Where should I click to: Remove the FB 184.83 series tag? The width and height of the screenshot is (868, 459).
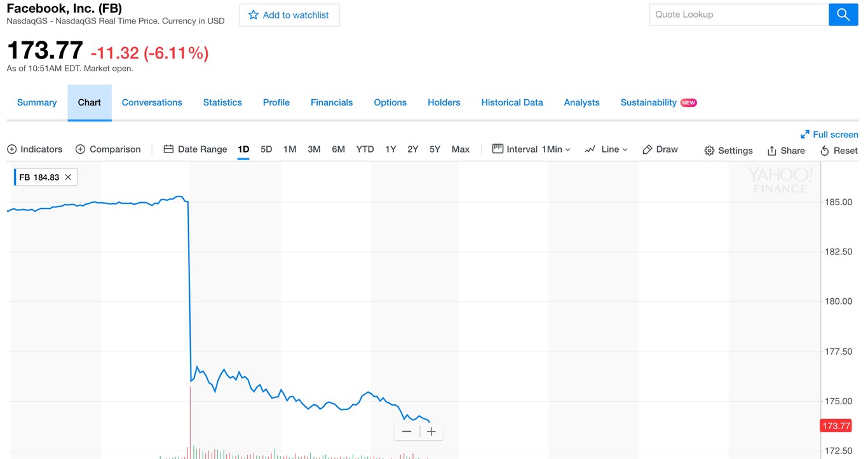pos(68,177)
